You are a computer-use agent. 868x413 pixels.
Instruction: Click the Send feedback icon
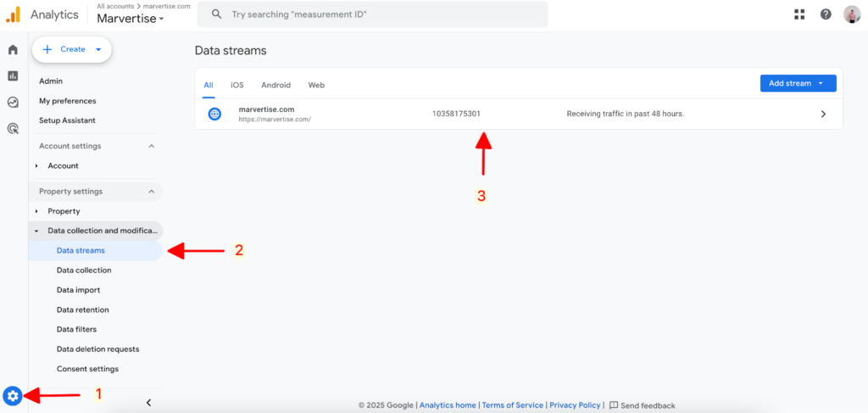tap(614, 405)
